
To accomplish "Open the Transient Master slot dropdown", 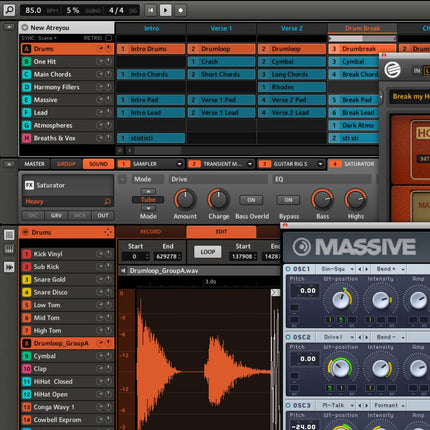I will click(x=250, y=164).
